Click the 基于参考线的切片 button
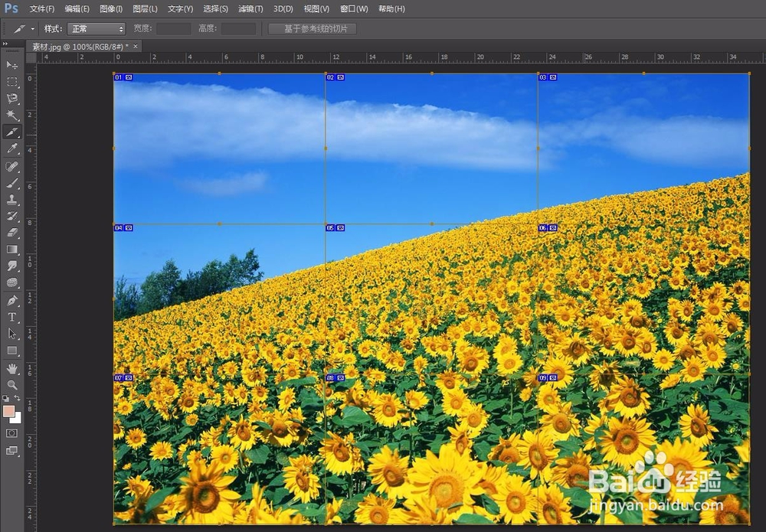766x532 pixels. pyautogui.click(x=313, y=29)
